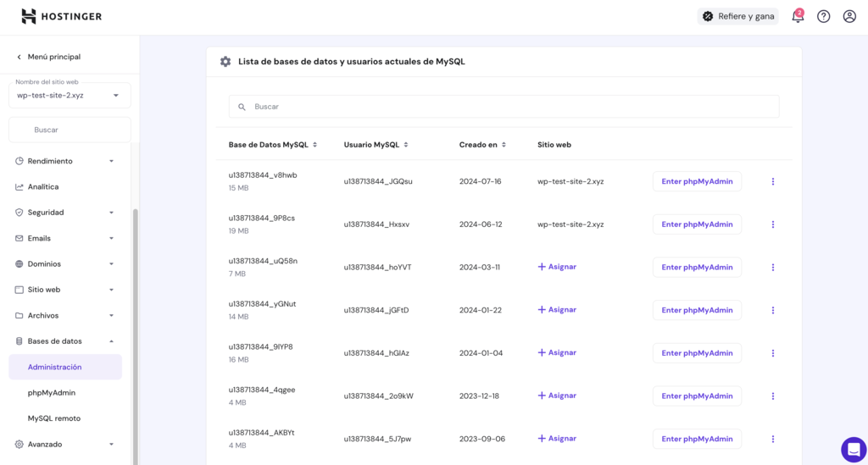Select phpMyAdmin in the sidebar

click(52, 393)
